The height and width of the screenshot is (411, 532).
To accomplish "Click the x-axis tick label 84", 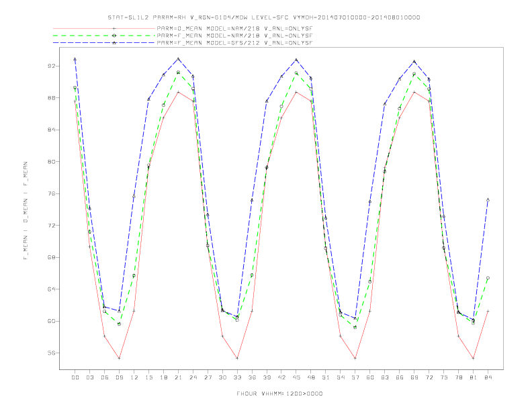I will pos(488,377).
